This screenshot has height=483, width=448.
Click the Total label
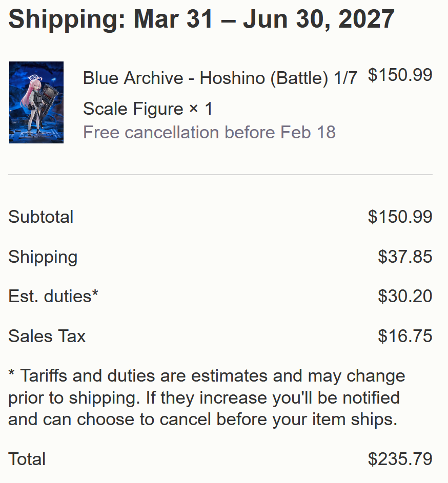pos(27,459)
